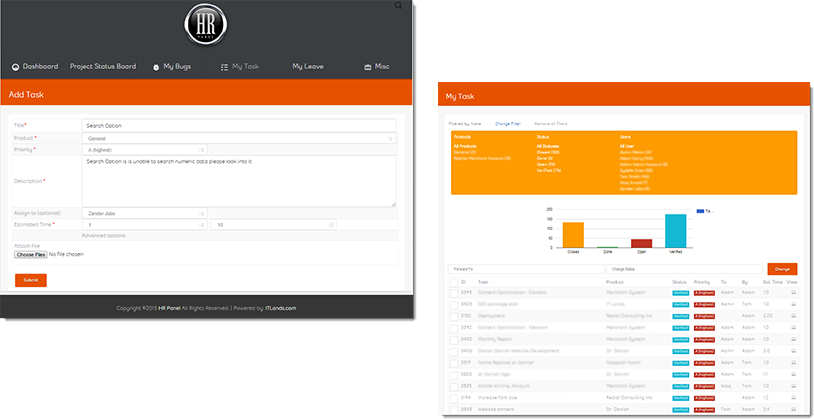Click the view icon for task 3405

coord(793,304)
